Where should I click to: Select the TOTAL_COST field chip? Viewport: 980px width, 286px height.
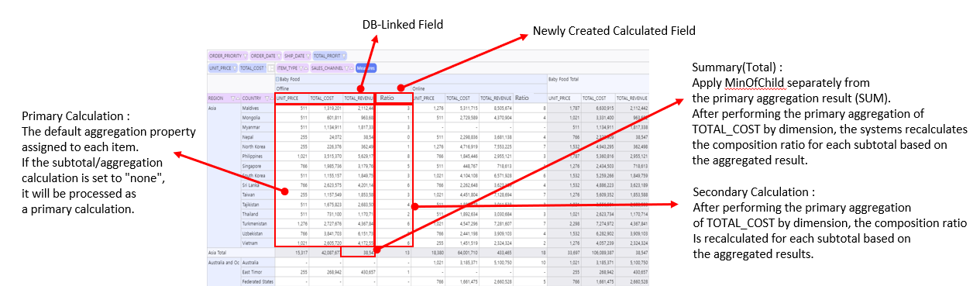pyautogui.click(x=253, y=68)
